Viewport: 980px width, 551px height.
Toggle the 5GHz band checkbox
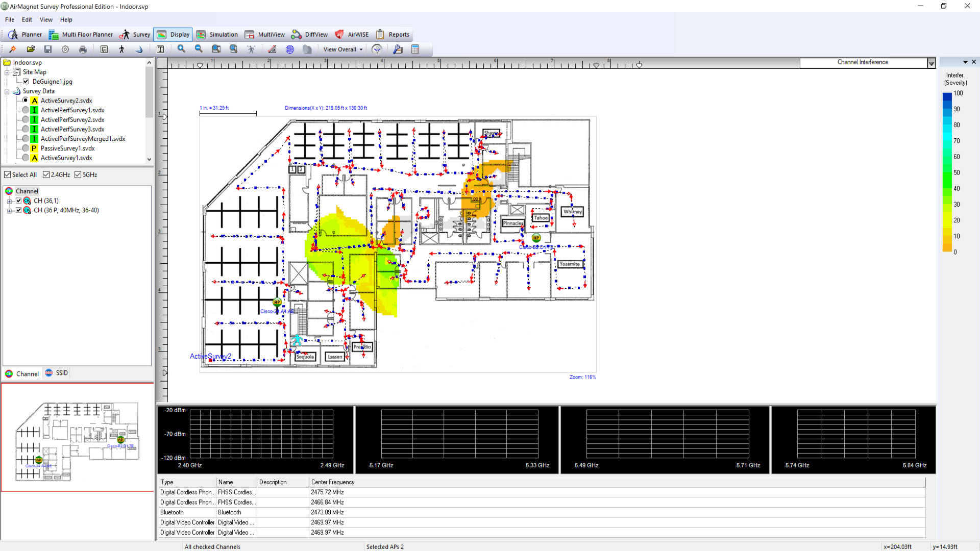(x=78, y=175)
